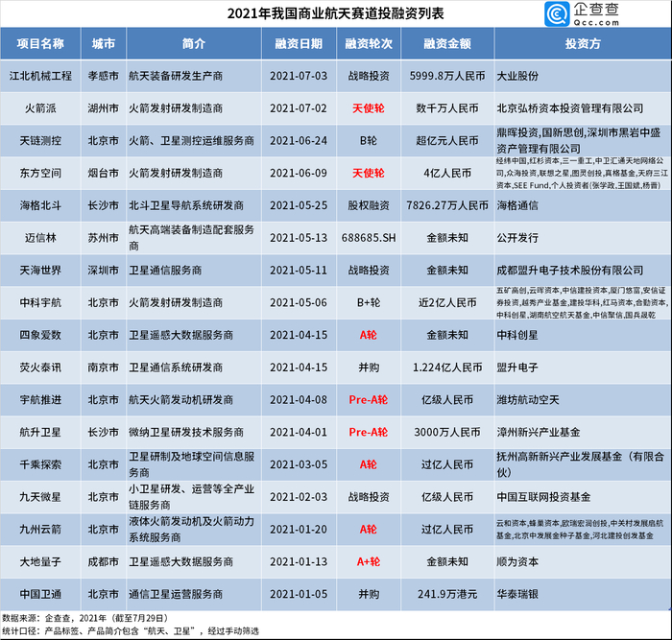Image resolution: width=672 pixels, height=640 pixels.
Task: Click the 湖州市 city cell
Action: coord(104,108)
